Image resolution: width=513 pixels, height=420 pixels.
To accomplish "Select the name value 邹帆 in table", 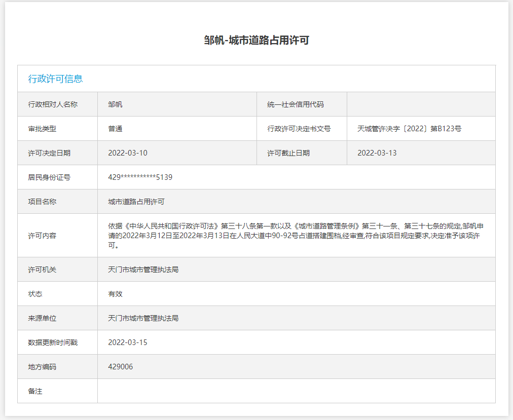I will pyautogui.click(x=115, y=104).
